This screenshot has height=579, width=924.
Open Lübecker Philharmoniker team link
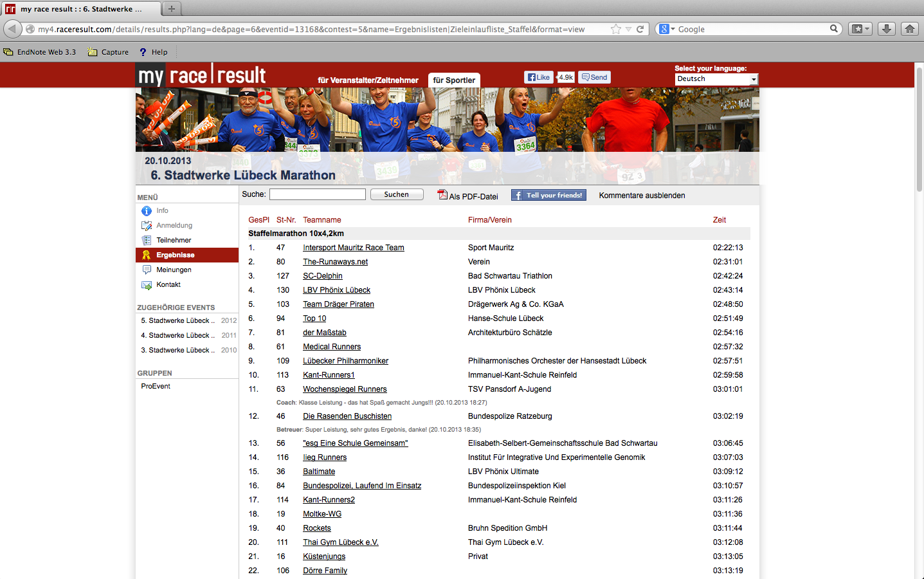[x=346, y=361]
